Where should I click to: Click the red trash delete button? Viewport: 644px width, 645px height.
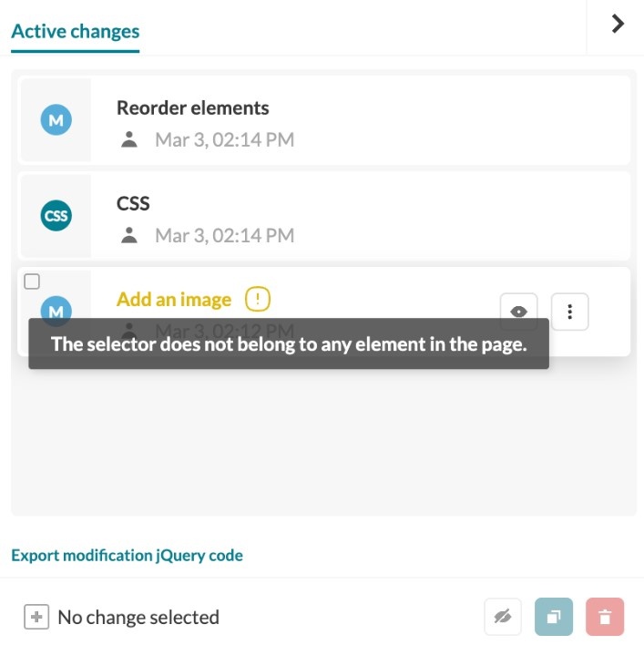[605, 617]
